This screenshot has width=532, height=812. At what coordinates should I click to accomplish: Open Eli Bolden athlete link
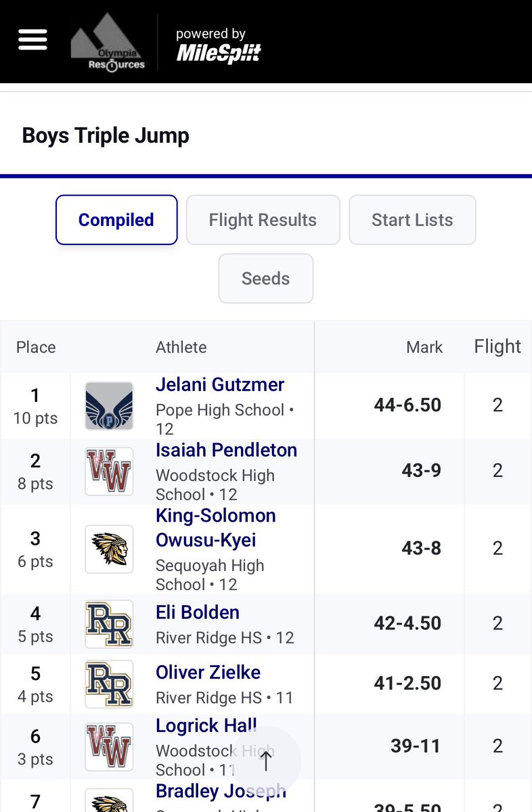point(198,612)
